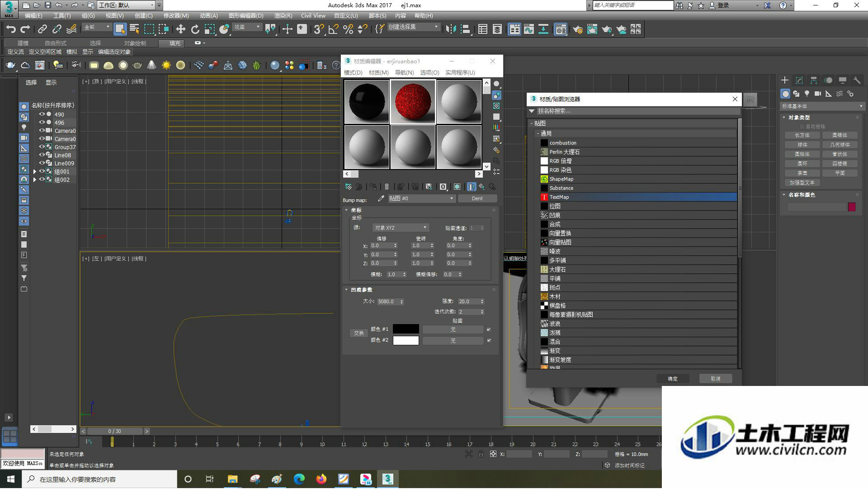Open the 标准基本体 dropdown
This screenshot has width=868, height=489.
[822, 106]
